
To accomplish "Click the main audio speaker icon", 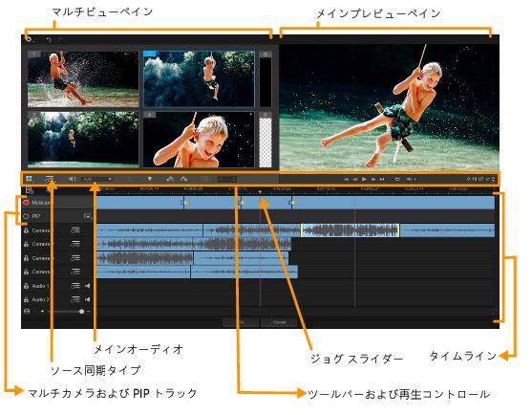I will (72, 179).
